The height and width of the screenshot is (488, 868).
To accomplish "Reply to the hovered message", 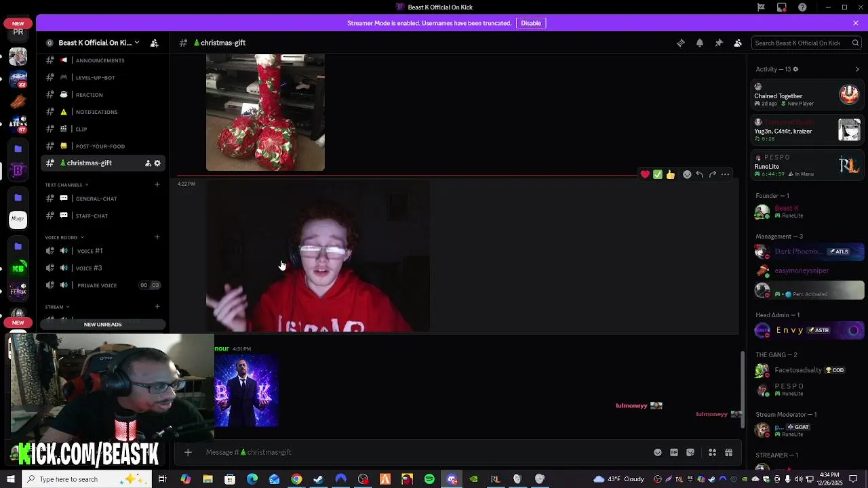I will click(699, 175).
